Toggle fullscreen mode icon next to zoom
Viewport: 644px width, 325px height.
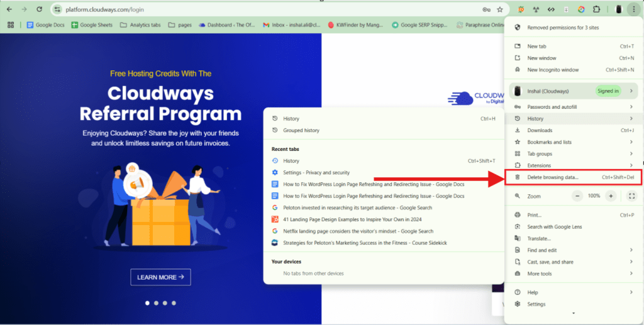point(631,196)
